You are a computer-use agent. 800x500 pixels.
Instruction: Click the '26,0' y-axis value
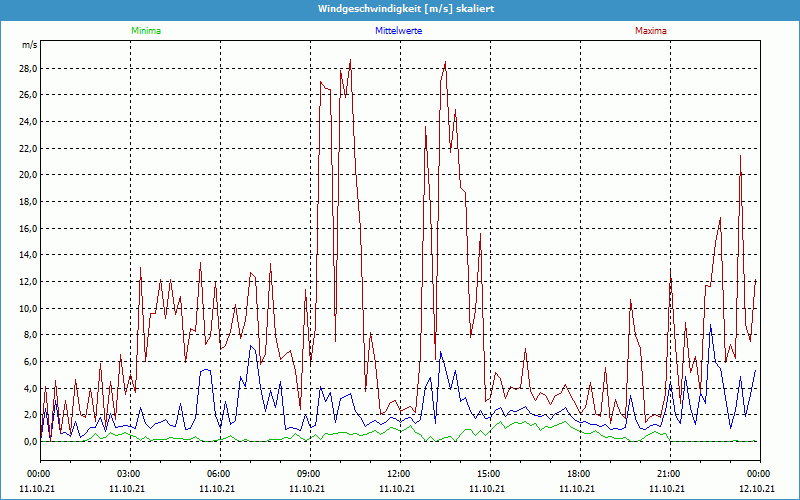(x=29, y=95)
